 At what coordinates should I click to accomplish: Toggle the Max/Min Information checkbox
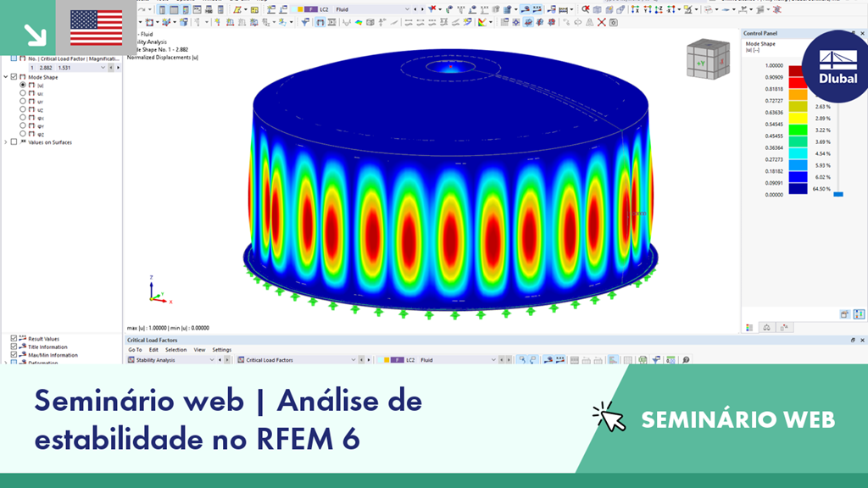click(14, 355)
